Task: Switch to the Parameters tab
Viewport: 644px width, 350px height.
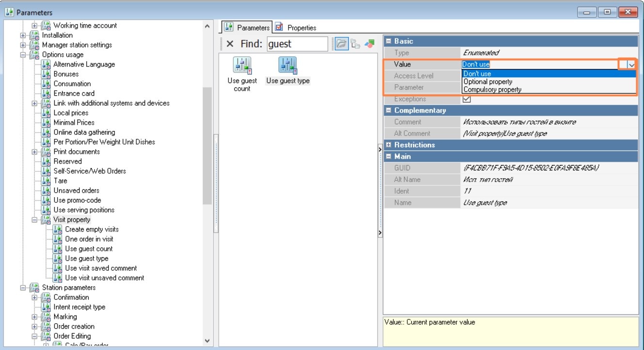Action: tap(248, 28)
